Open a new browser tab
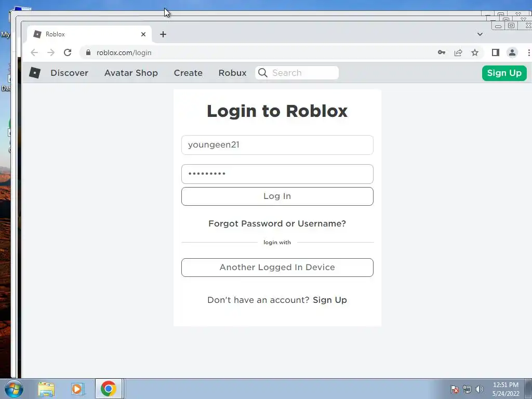The width and height of the screenshot is (532, 399). [163, 34]
